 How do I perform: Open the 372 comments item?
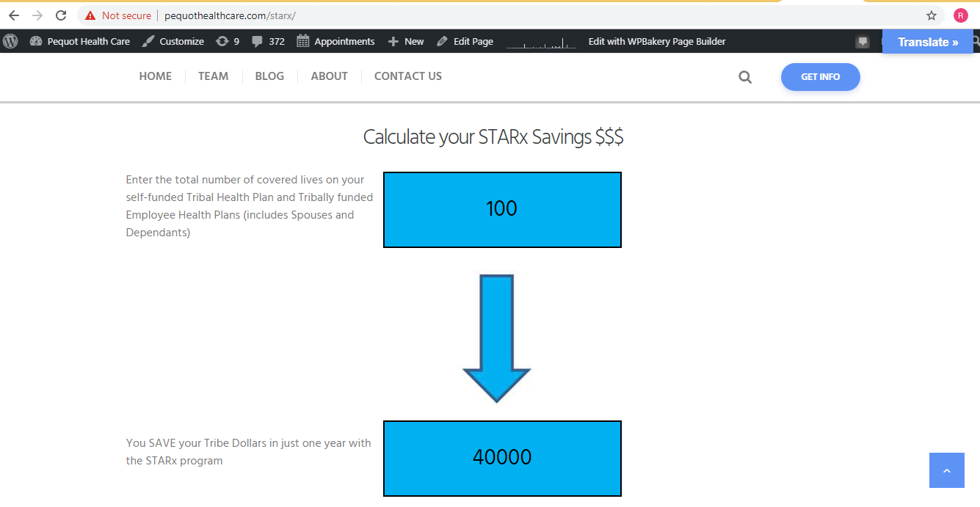pos(268,41)
